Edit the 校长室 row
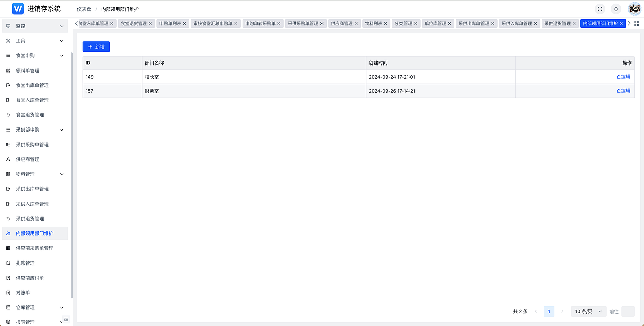This screenshot has height=326, width=644. click(623, 77)
